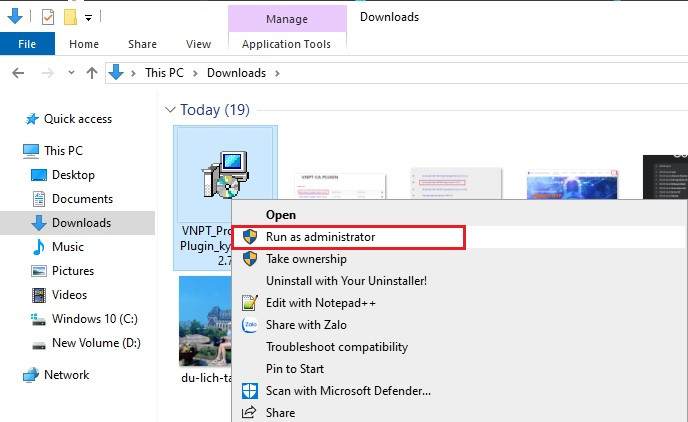Select Network in navigation pane

coord(66,375)
